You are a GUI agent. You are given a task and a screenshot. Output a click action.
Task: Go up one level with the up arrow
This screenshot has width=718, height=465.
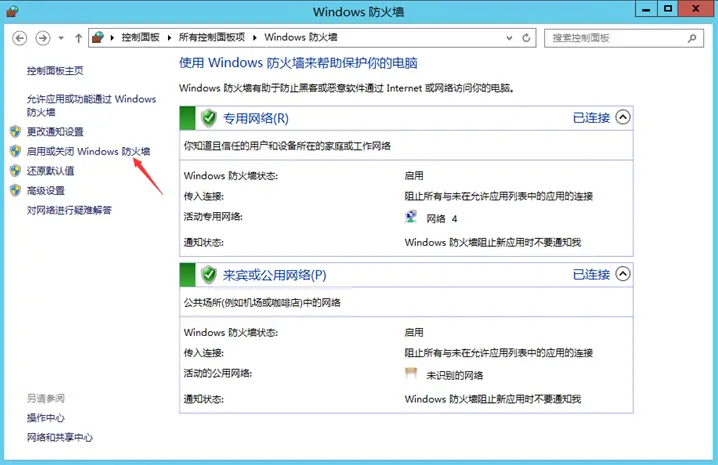pos(78,38)
